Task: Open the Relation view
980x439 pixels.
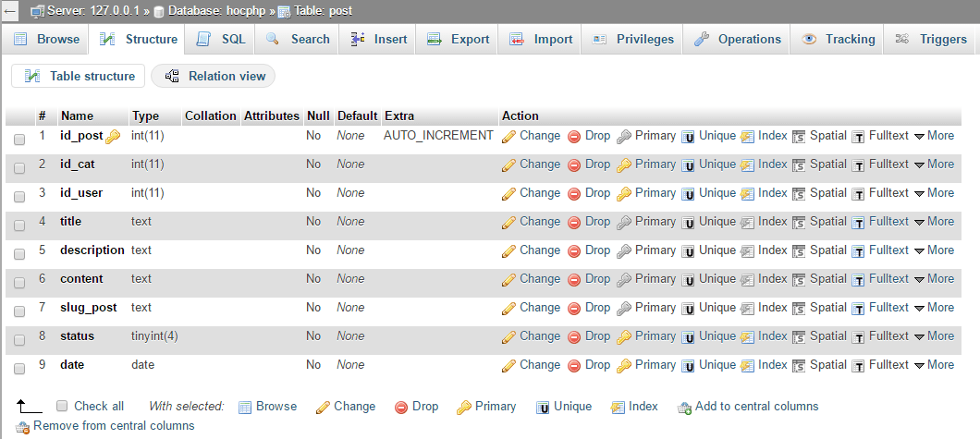Action: point(214,76)
